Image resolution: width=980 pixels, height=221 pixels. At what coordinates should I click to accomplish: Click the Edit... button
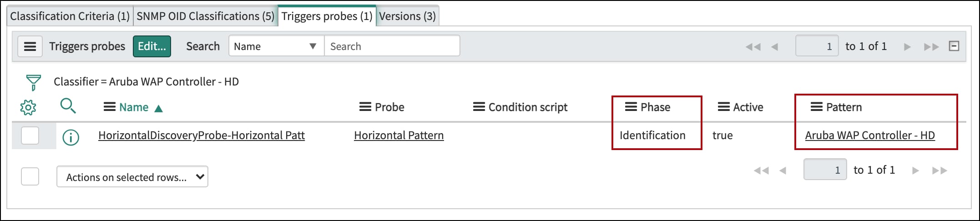coord(152,46)
